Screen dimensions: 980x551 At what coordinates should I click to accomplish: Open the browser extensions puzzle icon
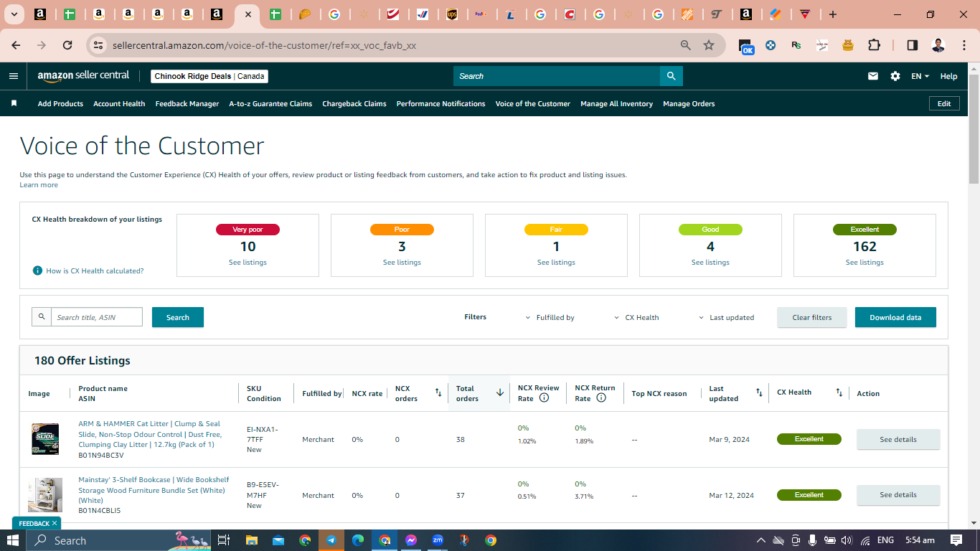[874, 45]
